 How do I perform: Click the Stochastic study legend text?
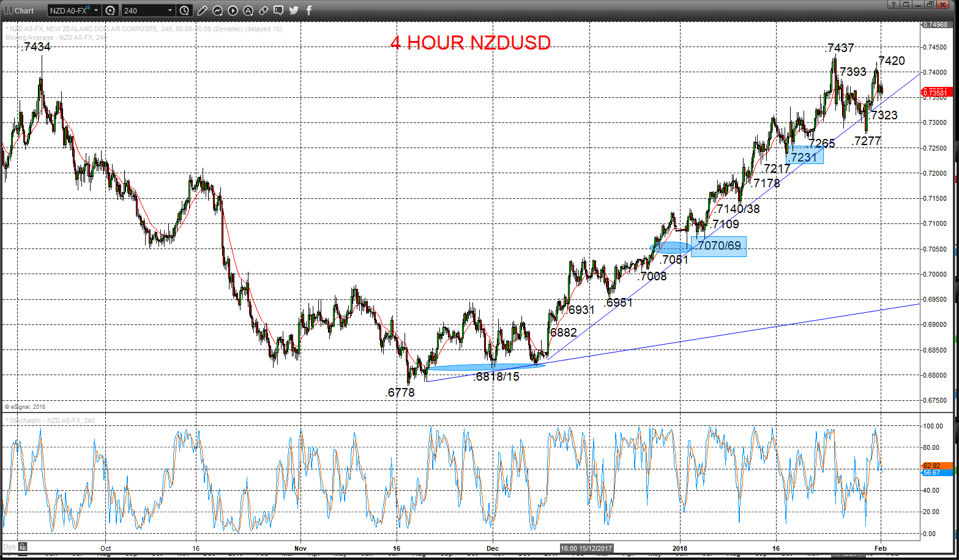[x=51, y=420]
